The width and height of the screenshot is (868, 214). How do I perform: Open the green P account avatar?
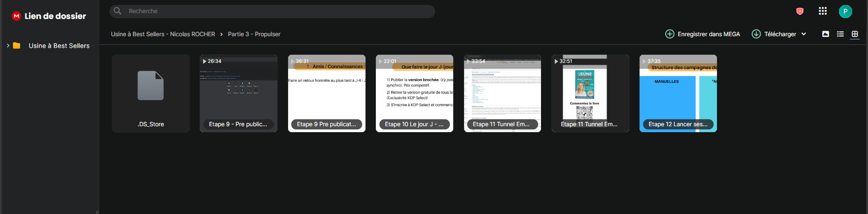[x=845, y=11]
